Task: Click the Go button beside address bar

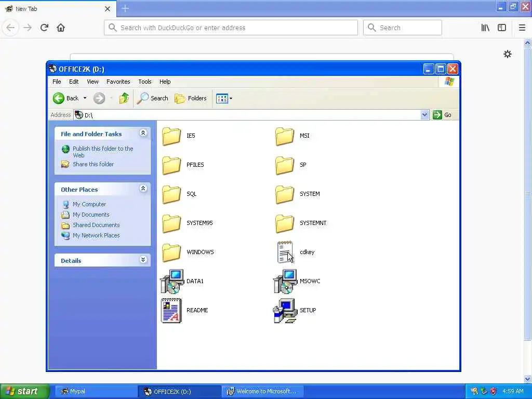Action: pos(442,115)
